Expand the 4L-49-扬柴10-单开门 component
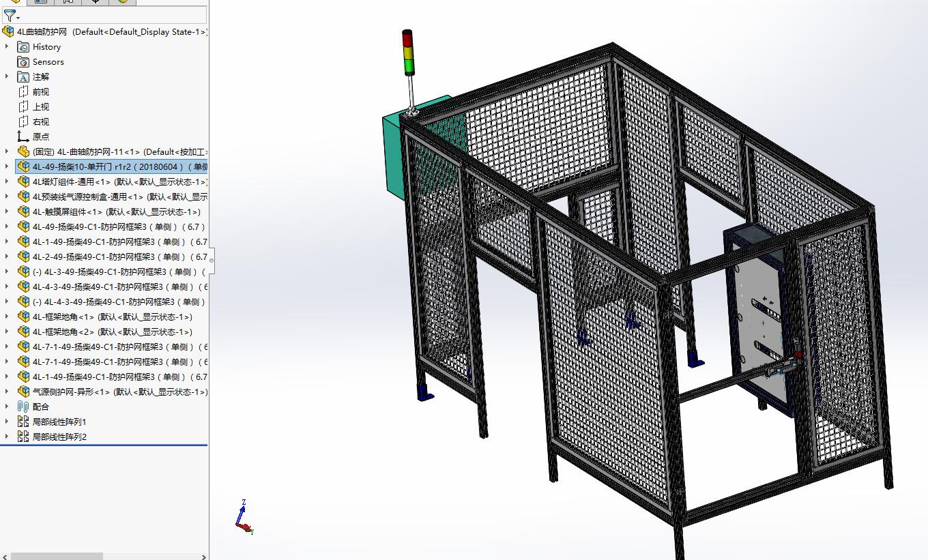Image resolution: width=928 pixels, height=560 pixels. click(7, 167)
